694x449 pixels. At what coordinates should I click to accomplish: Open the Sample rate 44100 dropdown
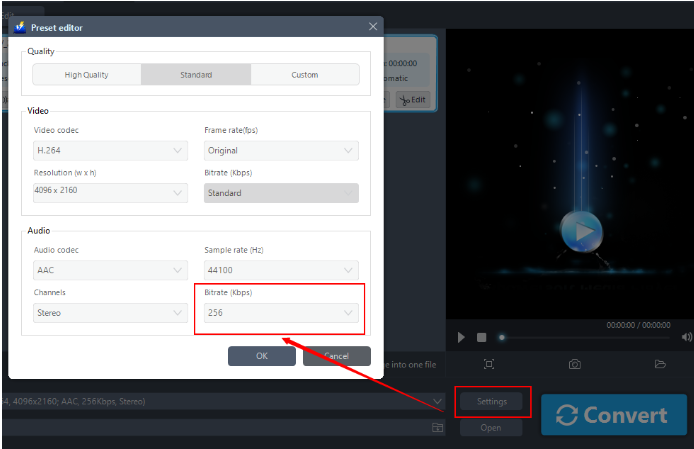pyautogui.click(x=281, y=270)
